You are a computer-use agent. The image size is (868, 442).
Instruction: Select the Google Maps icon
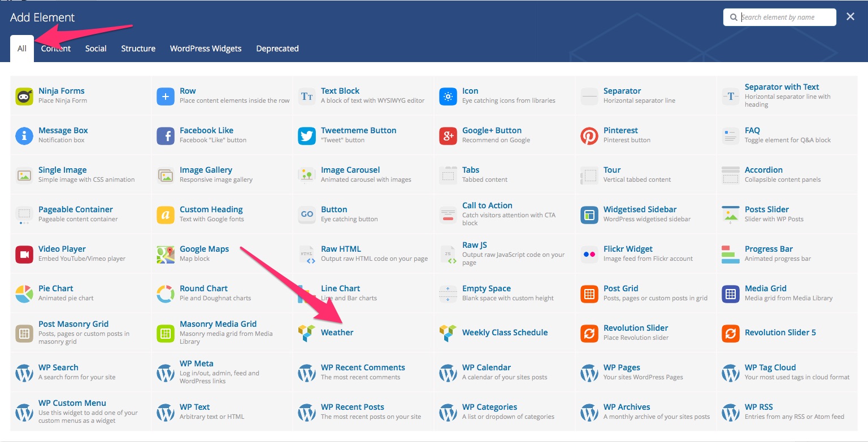click(x=166, y=255)
